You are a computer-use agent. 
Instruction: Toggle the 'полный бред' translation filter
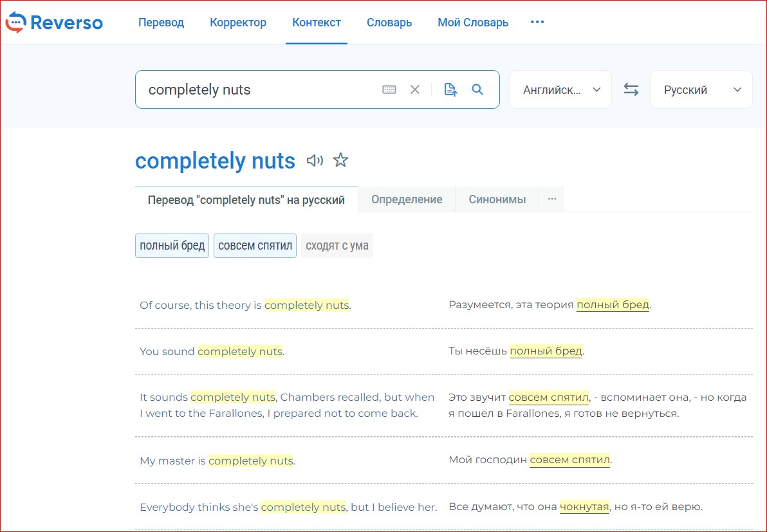[x=172, y=246]
